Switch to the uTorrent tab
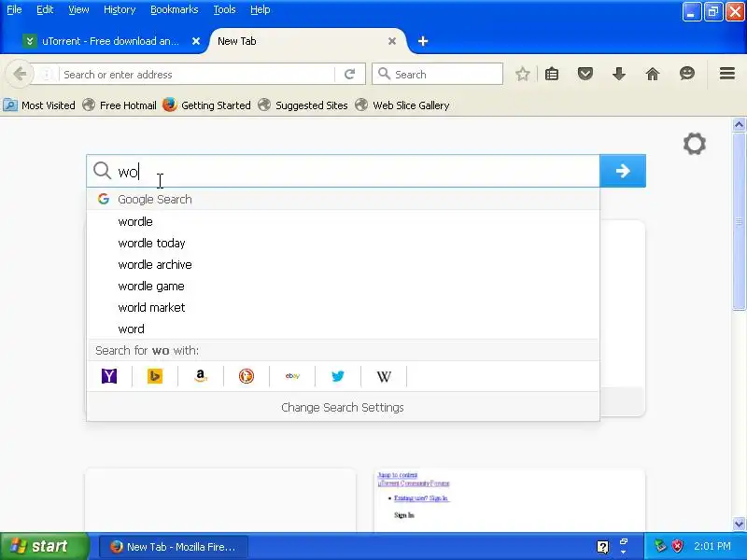Image resolution: width=747 pixels, height=560 pixels. [111, 41]
